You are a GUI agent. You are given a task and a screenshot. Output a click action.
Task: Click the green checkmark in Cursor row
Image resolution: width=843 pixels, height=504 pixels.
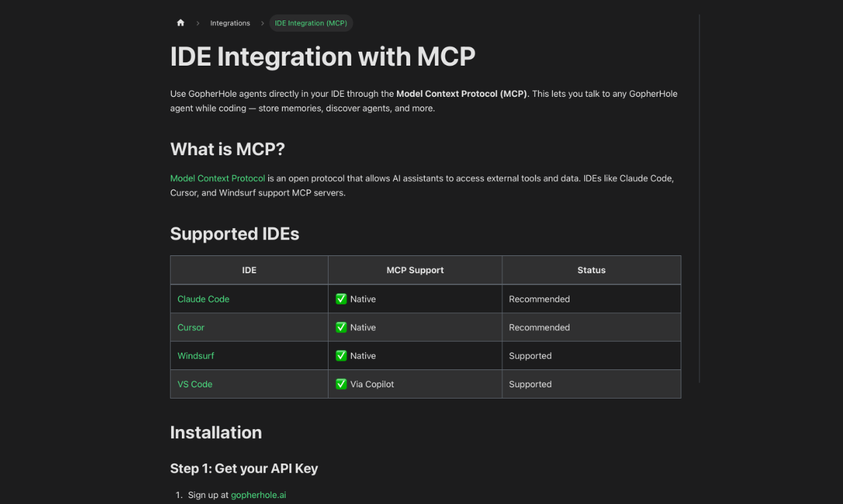[x=341, y=328]
